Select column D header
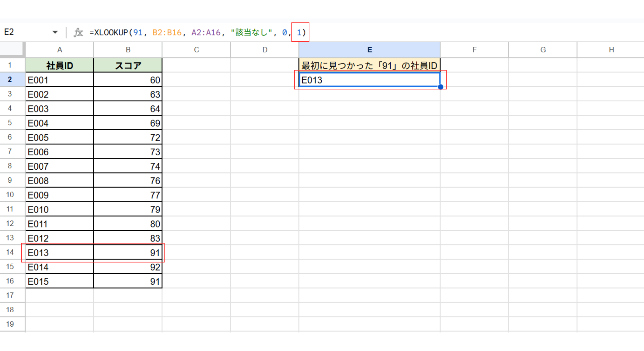This screenshot has height=351, width=644. pos(265,50)
